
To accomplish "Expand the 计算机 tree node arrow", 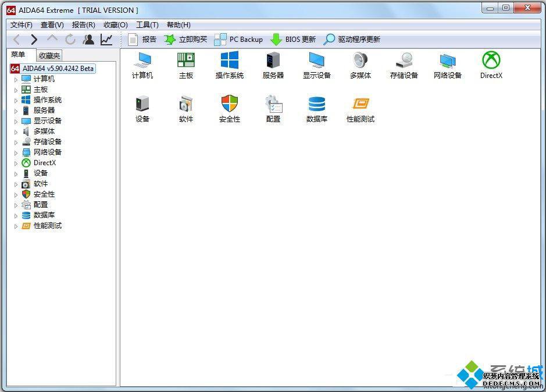I will (x=16, y=80).
